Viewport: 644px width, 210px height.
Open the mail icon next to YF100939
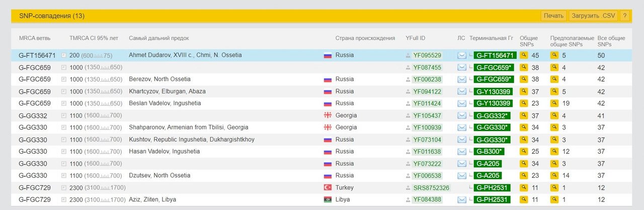[462, 127]
